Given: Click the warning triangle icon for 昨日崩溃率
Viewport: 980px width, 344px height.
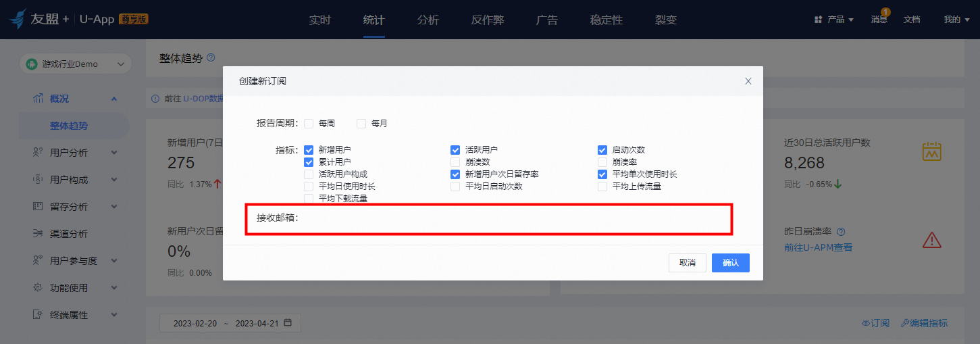Looking at the screenshot, I should pos(932,239).
